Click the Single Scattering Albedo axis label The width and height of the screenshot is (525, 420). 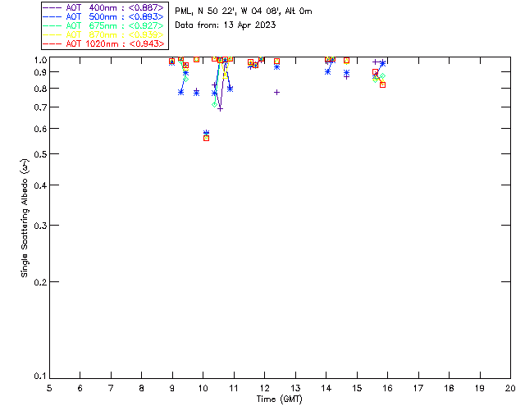(25, 217)
